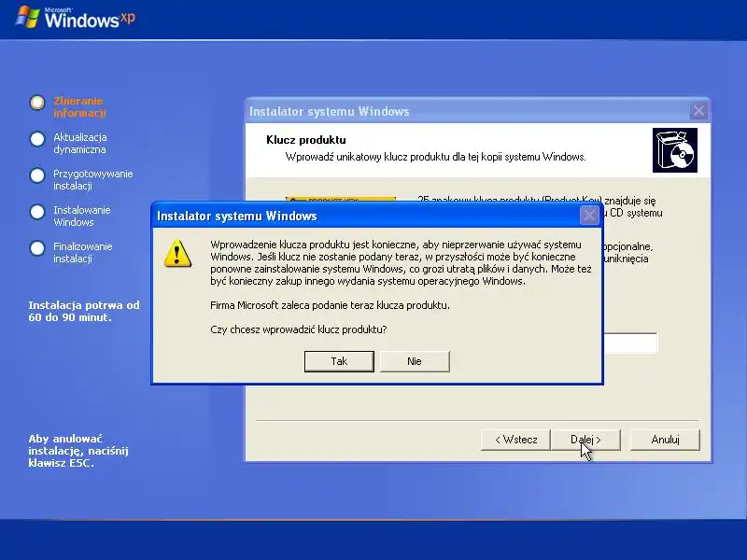Viewport: 747px width, 560px height.
Task: Click the last product key input field
Action: [x=630, y=343]
